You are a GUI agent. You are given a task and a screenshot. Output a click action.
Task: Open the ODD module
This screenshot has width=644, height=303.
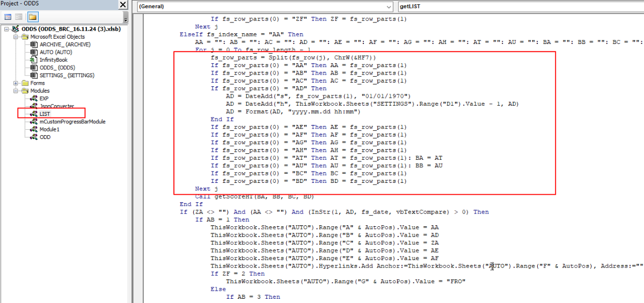tap(45, 137)
